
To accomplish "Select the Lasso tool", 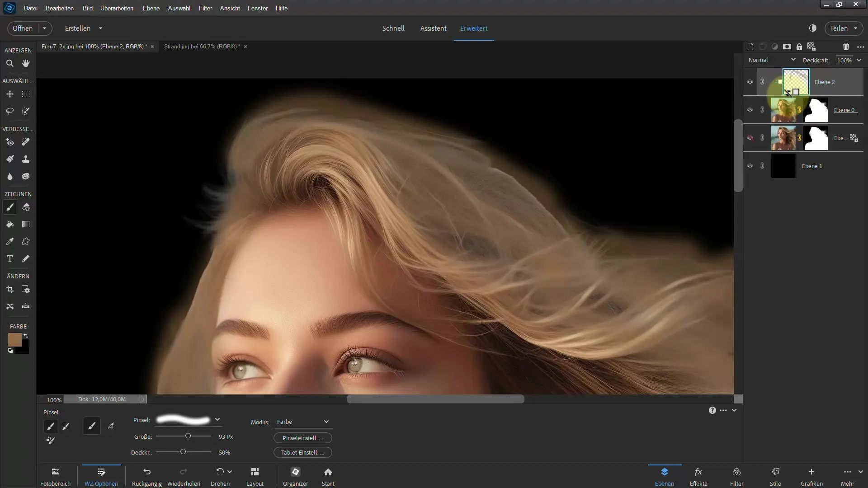I will (9, 111).
